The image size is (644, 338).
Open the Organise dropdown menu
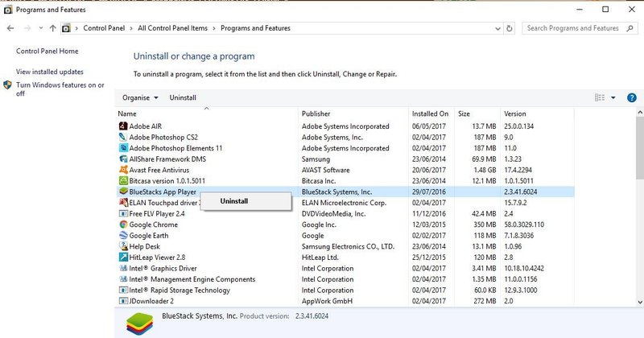140,97
